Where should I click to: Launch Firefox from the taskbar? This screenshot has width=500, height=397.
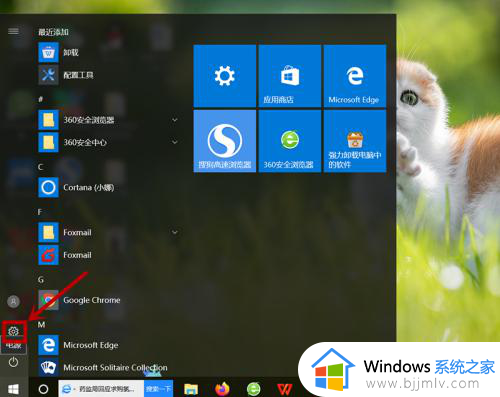(222, 389)
